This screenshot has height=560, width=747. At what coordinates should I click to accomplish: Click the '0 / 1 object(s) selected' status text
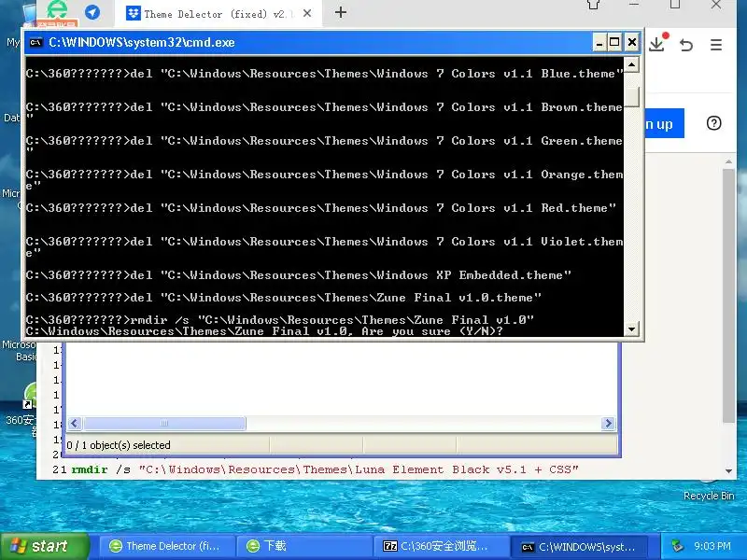point(119,445)
